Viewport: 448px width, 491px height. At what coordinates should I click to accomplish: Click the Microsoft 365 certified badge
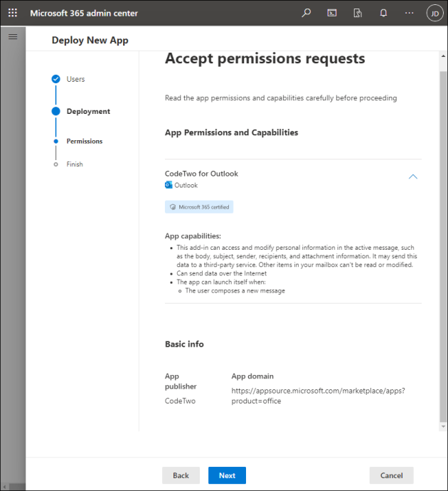click(x=199, y=207)
